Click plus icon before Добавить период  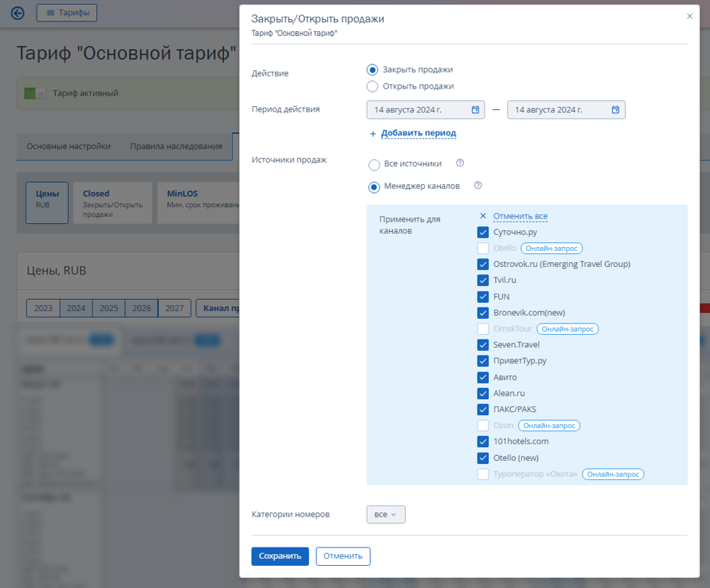373,134
